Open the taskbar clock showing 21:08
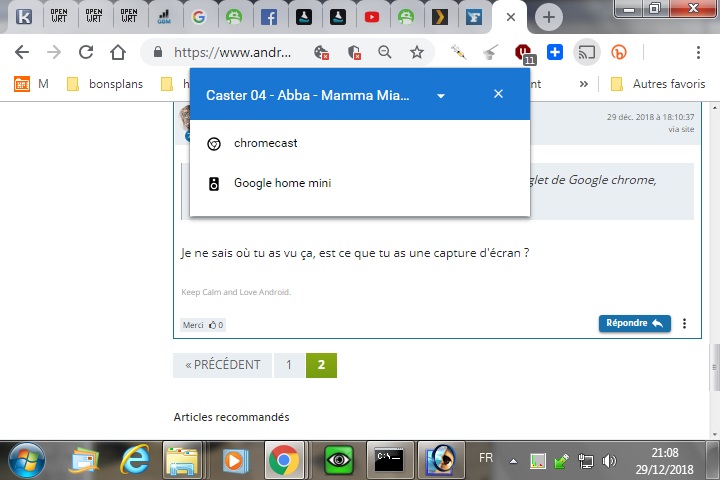This screenshot has width=720, height=480. (664, 461)
